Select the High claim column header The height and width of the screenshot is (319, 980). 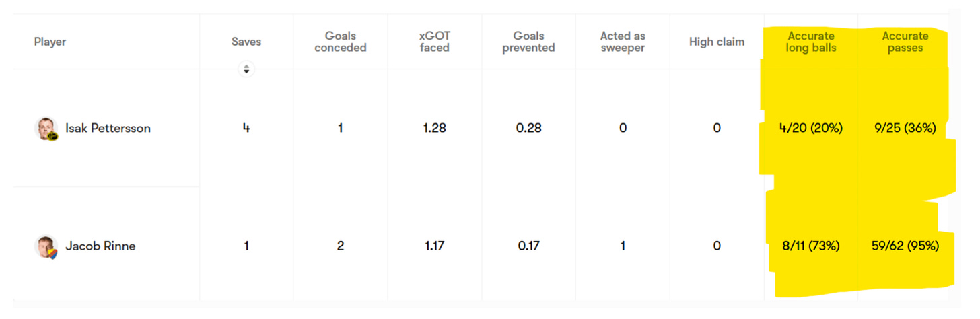[x=717, y=42]
